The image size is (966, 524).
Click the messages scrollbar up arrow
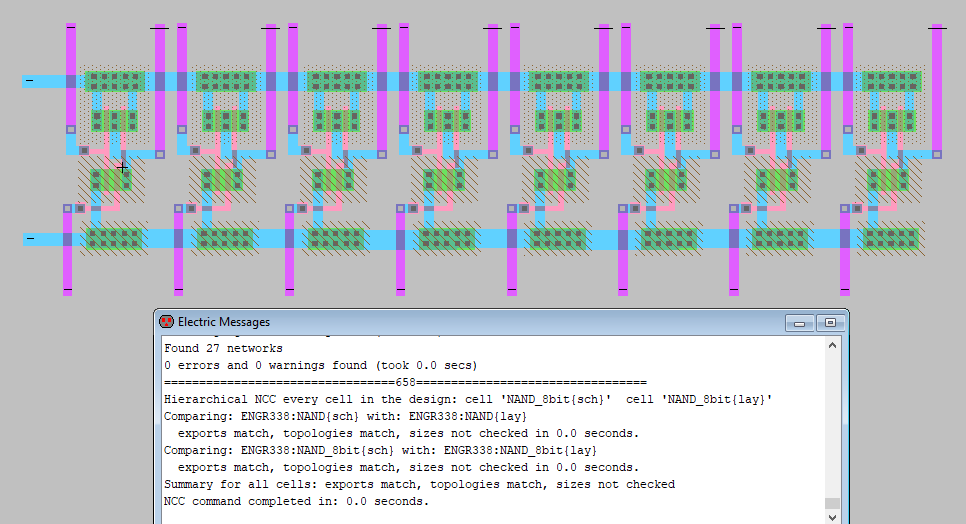832,345
